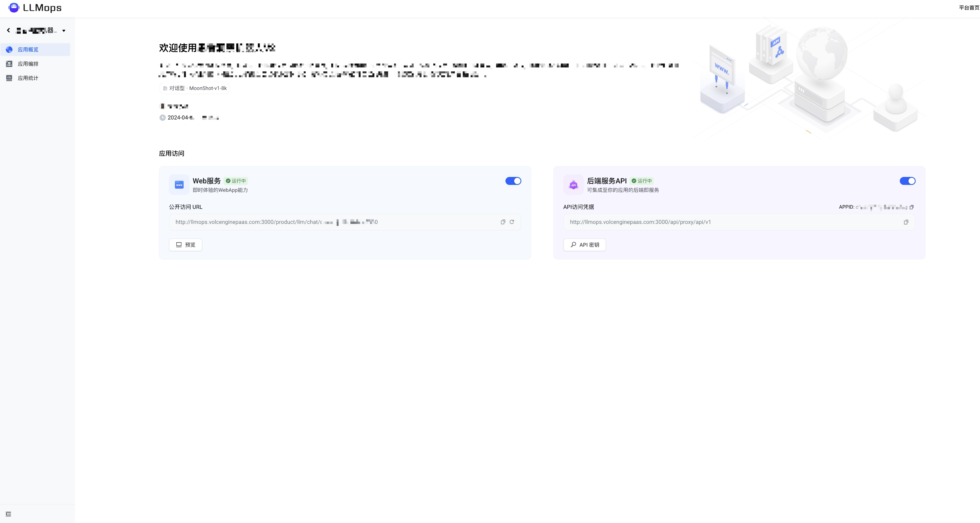Click the public access URL field
The height and width of the screenshot is (523, 980).
point(335,222)
